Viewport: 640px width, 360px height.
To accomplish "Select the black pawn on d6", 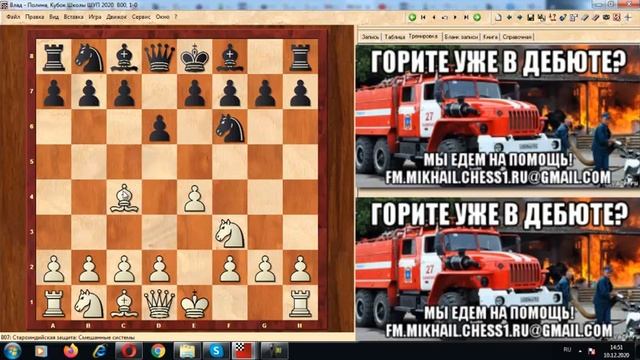I will [159, 127].
